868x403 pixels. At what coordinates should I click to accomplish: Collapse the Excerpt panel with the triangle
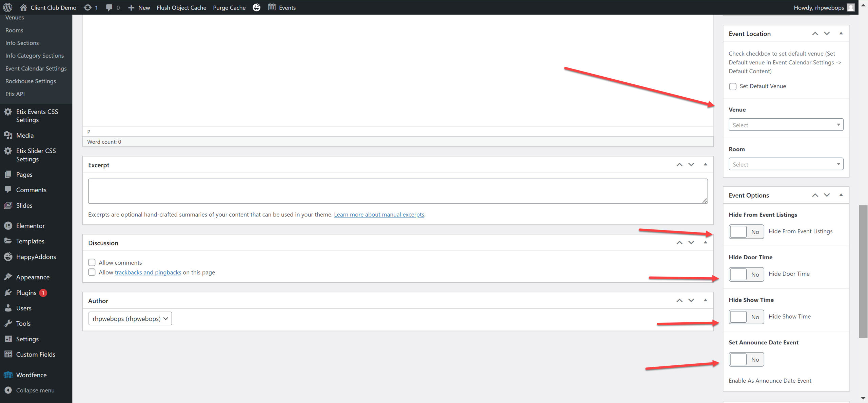(x=705, y=165)
